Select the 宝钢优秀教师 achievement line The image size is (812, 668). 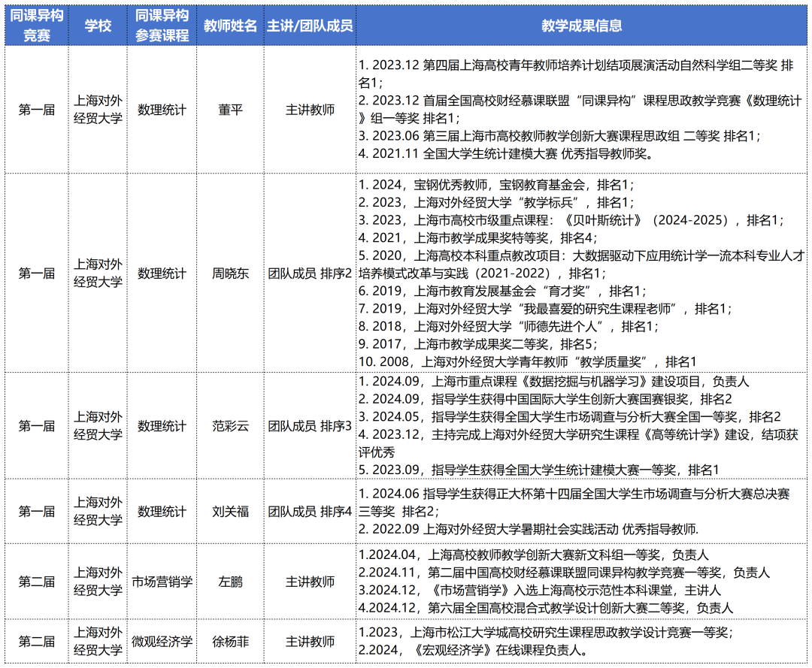(496, 185)
